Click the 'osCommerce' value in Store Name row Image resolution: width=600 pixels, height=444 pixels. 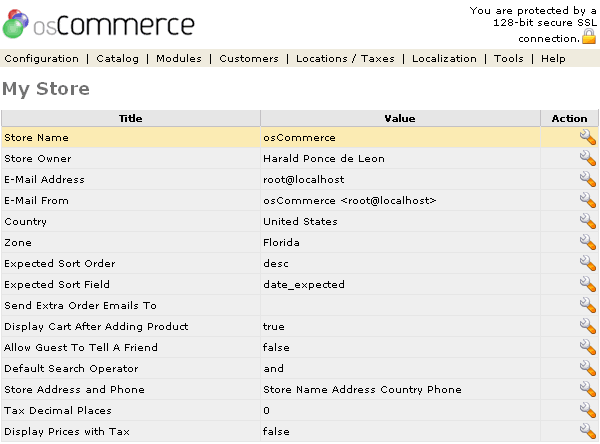coord(299,137)
